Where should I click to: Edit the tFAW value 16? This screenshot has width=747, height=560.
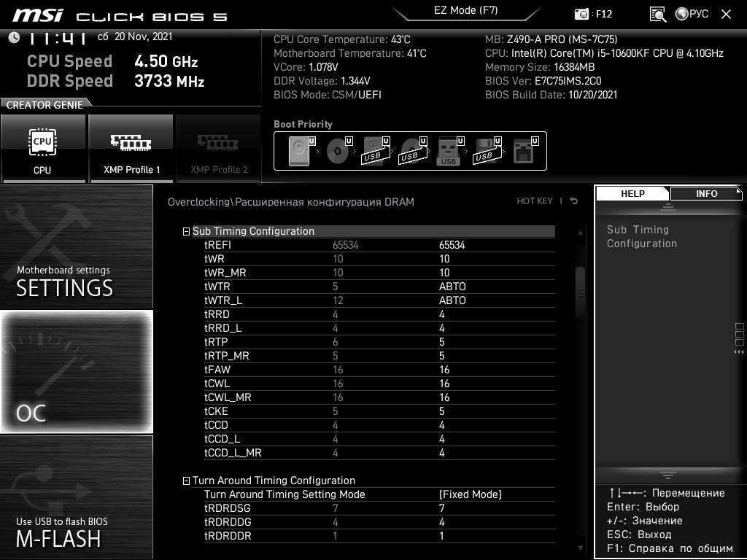[444, 370]
